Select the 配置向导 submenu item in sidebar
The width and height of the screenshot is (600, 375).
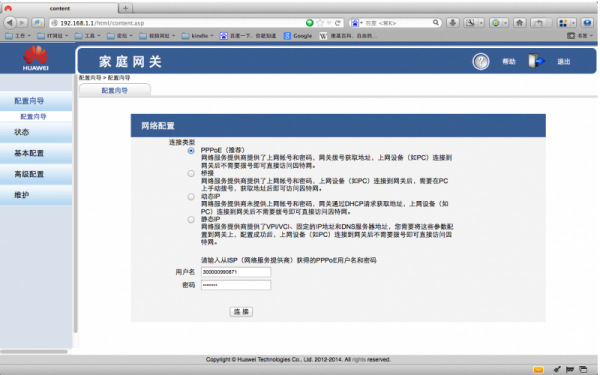[x=33, y=117]
